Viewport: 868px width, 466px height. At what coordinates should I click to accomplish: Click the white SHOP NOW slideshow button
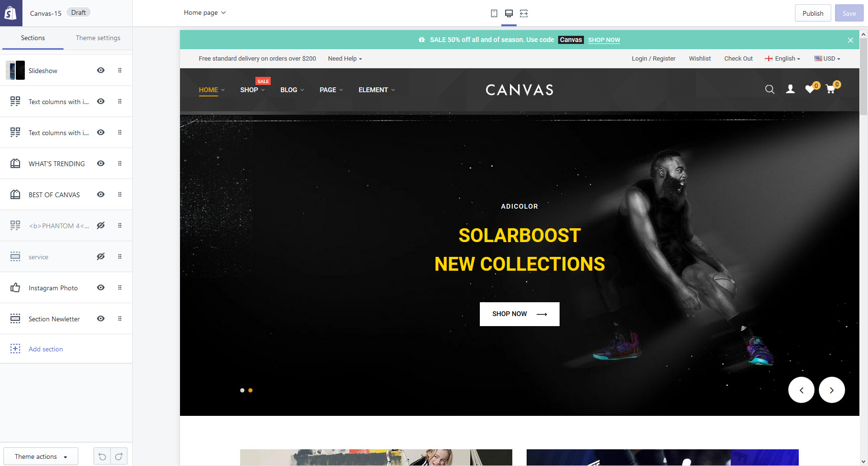519,314
